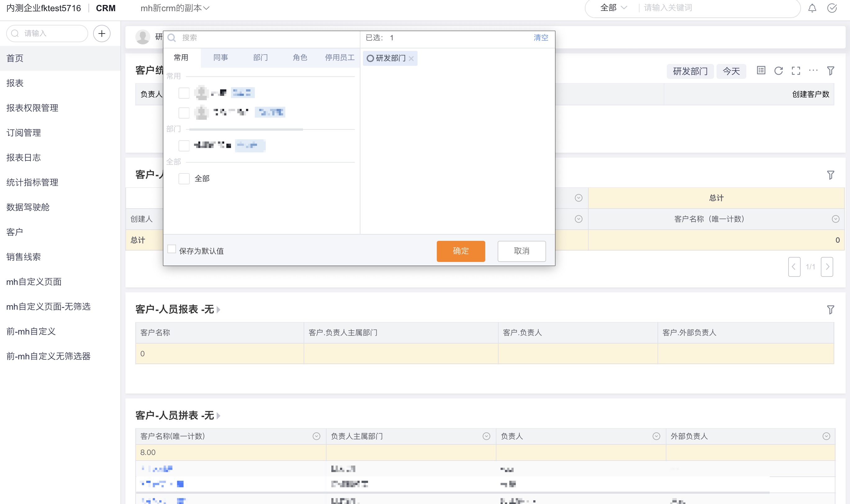Toggle the 保存为默认值 checkbox
Viewport: 850px width, 504px height.
(x=172, y=250)
